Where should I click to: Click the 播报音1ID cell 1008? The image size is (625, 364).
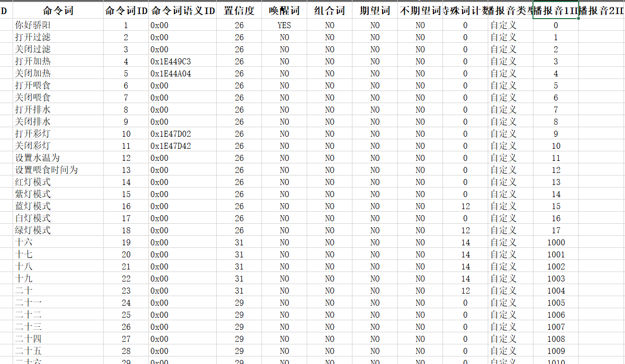(556, 339)
